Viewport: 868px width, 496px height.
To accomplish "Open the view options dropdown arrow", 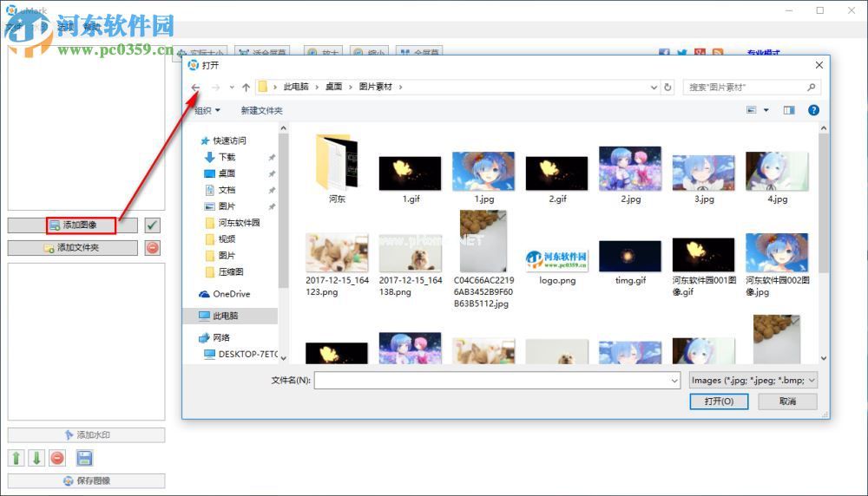I will click(x=766, y=110).
